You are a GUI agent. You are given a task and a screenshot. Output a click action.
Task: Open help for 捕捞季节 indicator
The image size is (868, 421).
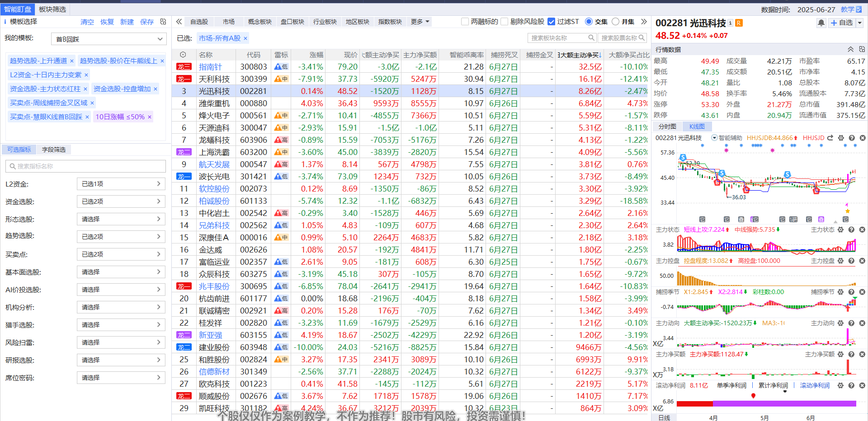click(851, 292)
